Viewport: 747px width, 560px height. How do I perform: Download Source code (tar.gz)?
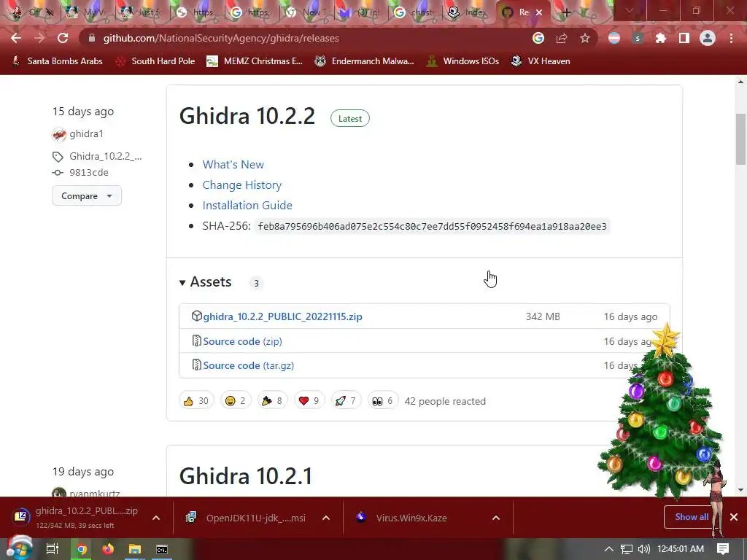point(248,365)
